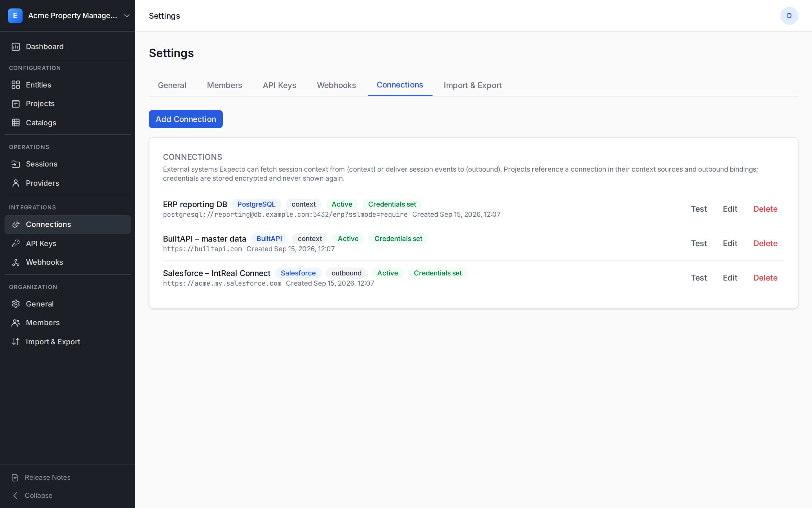Image resolution: width=812 pixels, height=508 pixels.
Task: Open the Webhooks settings tab
Action: [336, 85]
